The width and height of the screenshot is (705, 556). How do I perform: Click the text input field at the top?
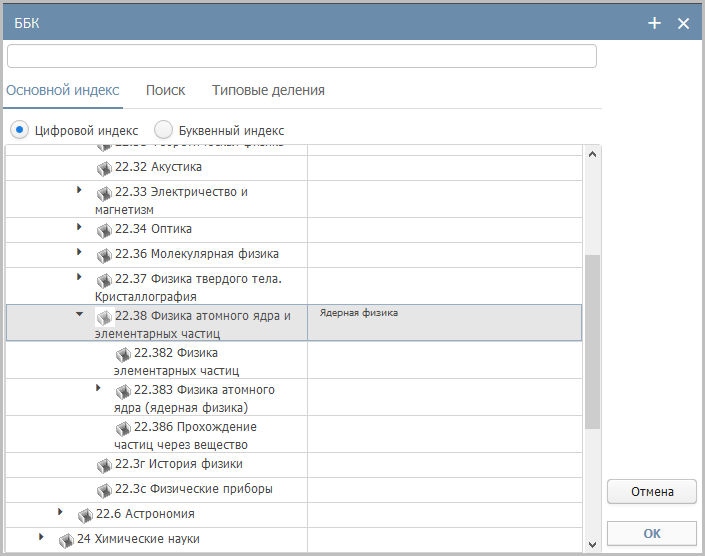pyautogui.click(x=301, y=56)
